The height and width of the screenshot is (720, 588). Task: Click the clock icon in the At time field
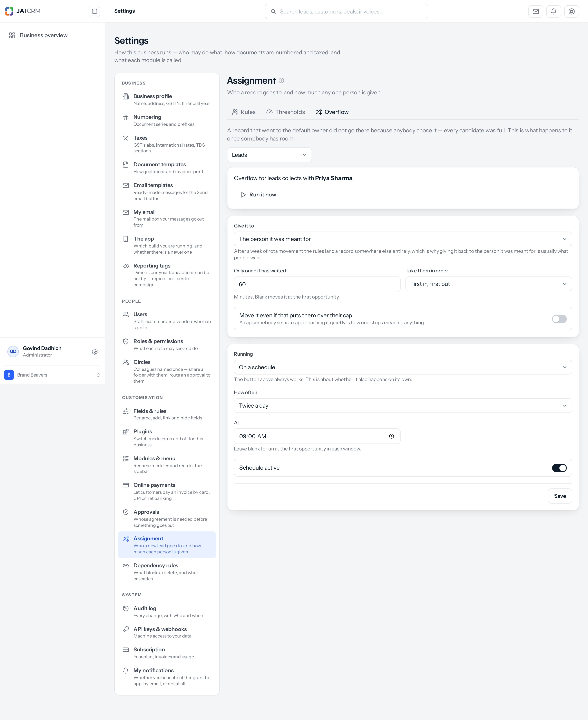(x=392, y=436)
